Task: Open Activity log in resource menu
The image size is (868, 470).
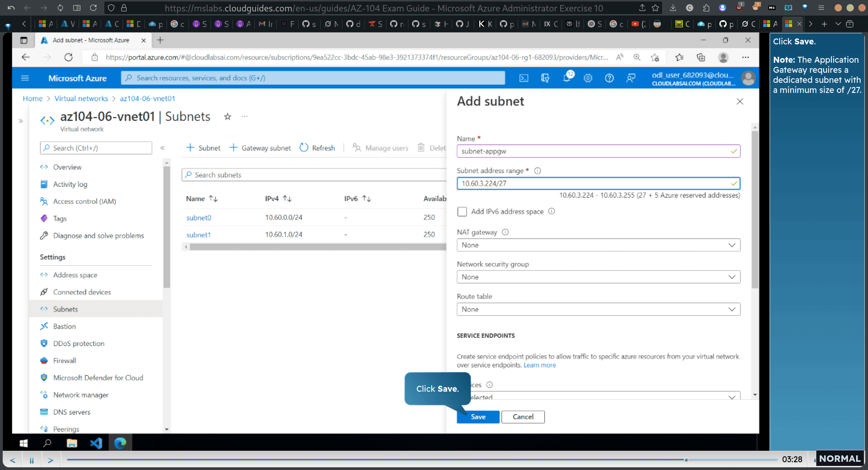Action: click(x=70, y=184)
